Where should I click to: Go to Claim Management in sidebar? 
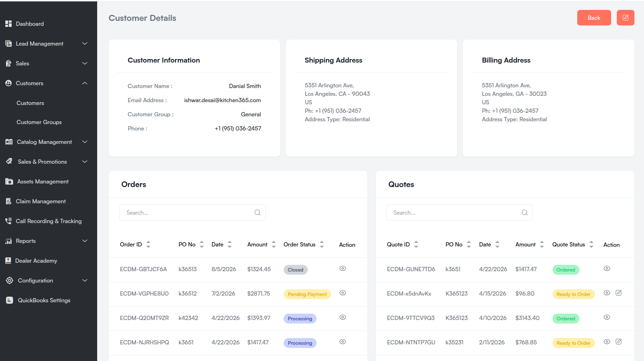tap(41, 201)
